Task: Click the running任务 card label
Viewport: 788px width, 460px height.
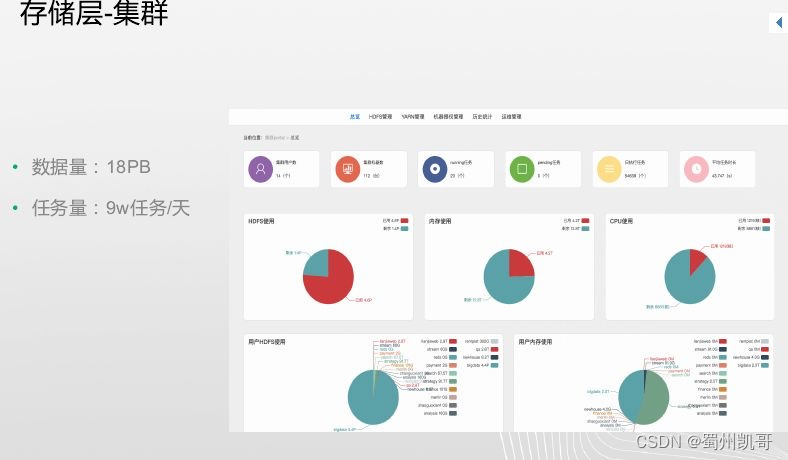Action: 461,163
